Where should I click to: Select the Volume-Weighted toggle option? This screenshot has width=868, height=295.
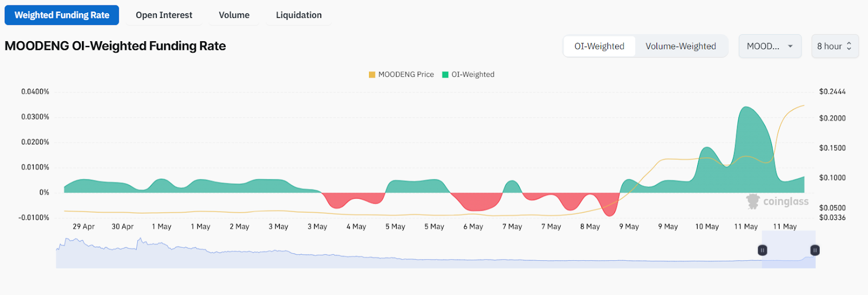click(681, 46)
